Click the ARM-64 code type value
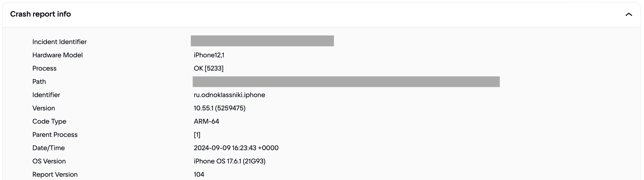 tap(206, 121)
